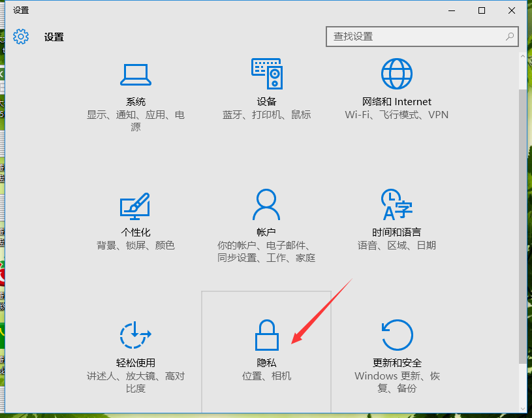Click description 显示、通知、应用、电源
The width and height of the screenshot is (532, 418).
click(x=136, y=121)
